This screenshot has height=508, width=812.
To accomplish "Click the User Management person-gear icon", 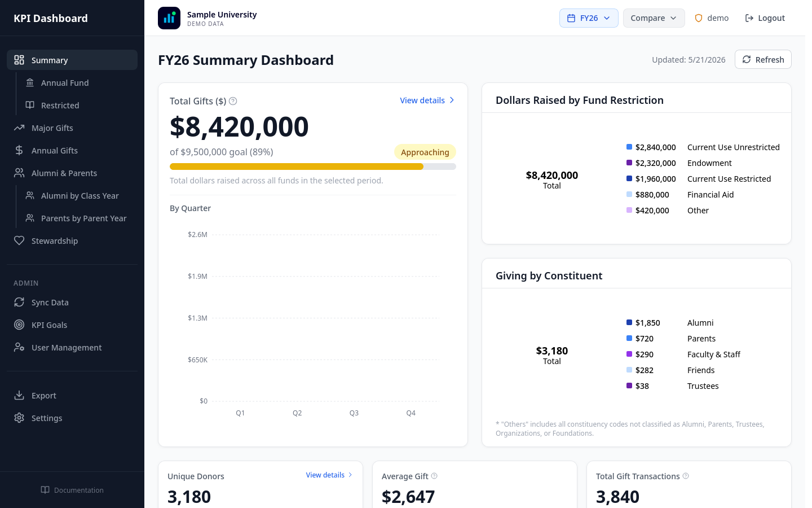I will point(19,347).
